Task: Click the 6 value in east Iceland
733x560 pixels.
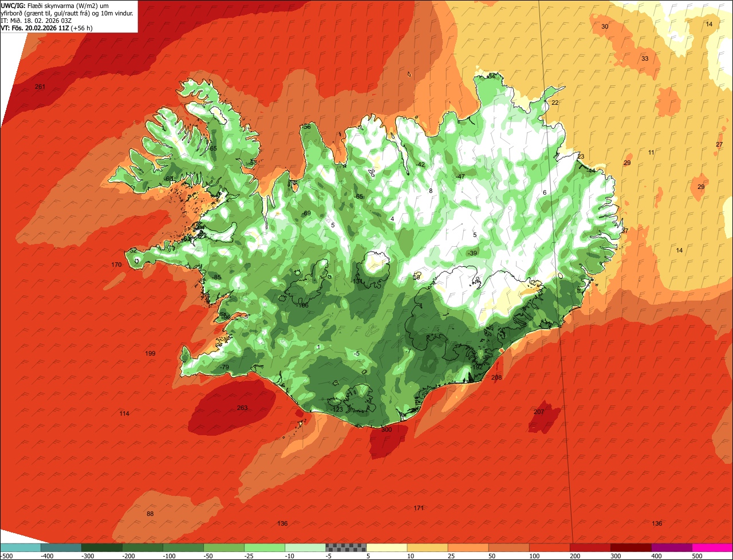Action: (545, 193)
